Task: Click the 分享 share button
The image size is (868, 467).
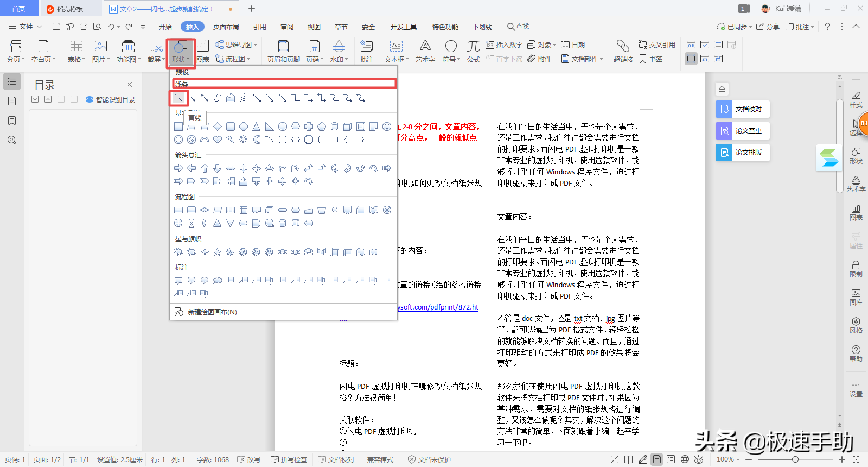Action: click(x=768, y=27)
